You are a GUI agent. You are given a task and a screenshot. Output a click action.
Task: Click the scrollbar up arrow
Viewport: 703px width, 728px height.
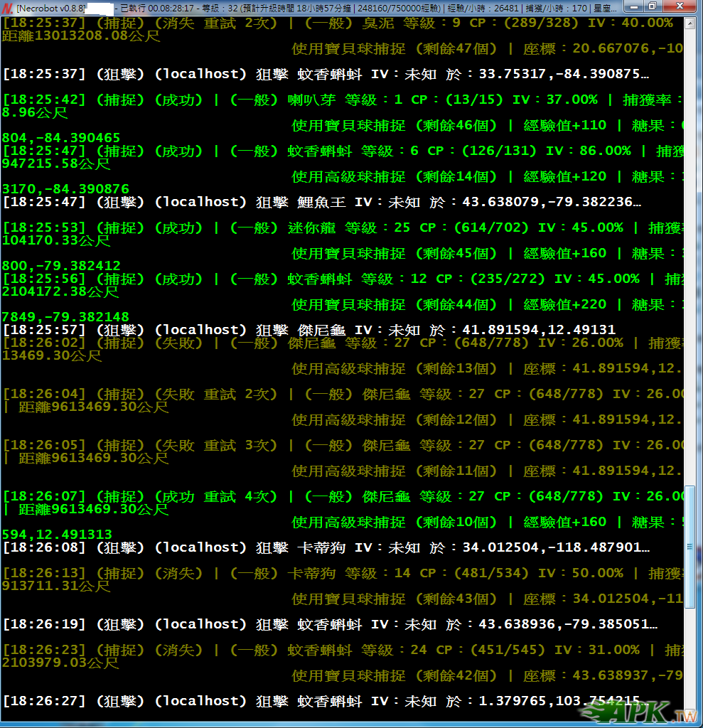690,23
